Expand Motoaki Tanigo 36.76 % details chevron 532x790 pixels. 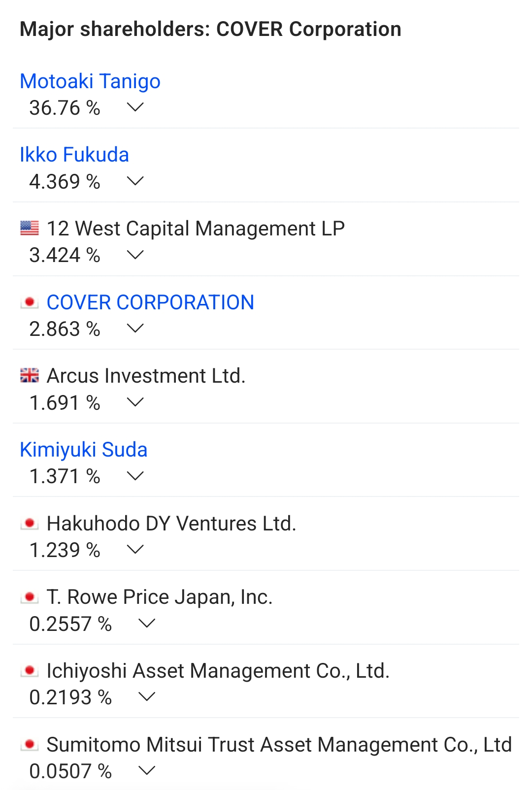tap(135, 107)
